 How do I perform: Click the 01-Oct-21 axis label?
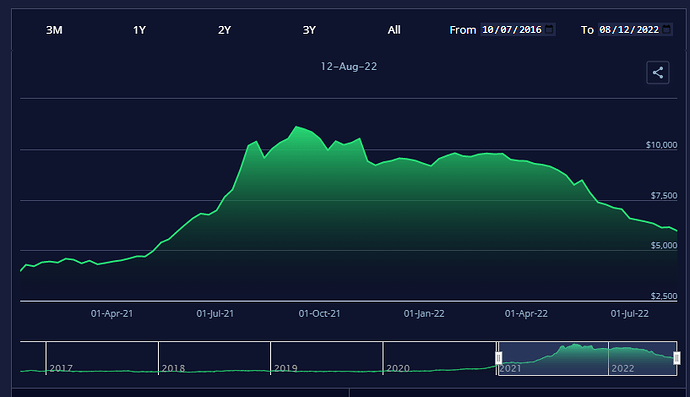pyautogui.click(x=319, y=314)
